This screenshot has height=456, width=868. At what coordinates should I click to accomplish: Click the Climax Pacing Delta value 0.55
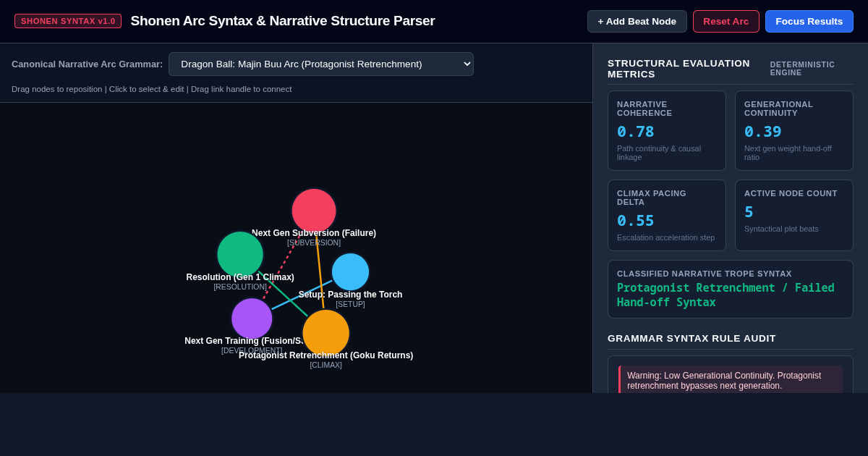click(636, 221)
